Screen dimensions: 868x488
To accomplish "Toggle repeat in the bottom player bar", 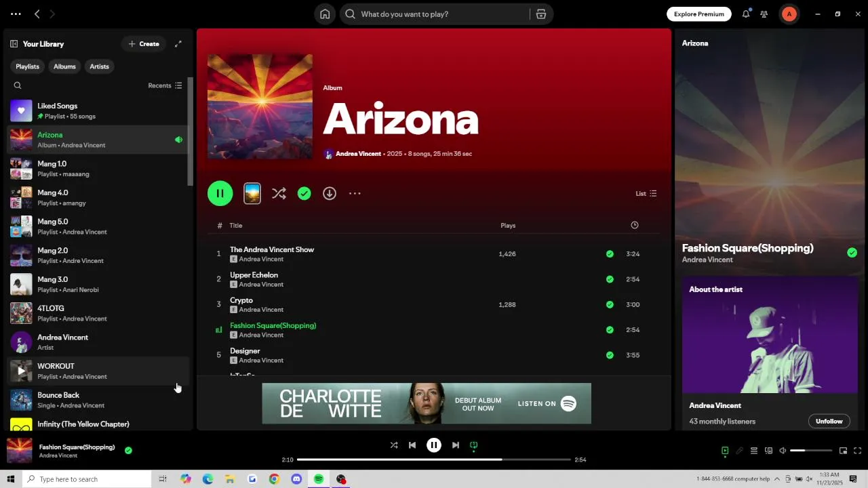I will point(474,445).
